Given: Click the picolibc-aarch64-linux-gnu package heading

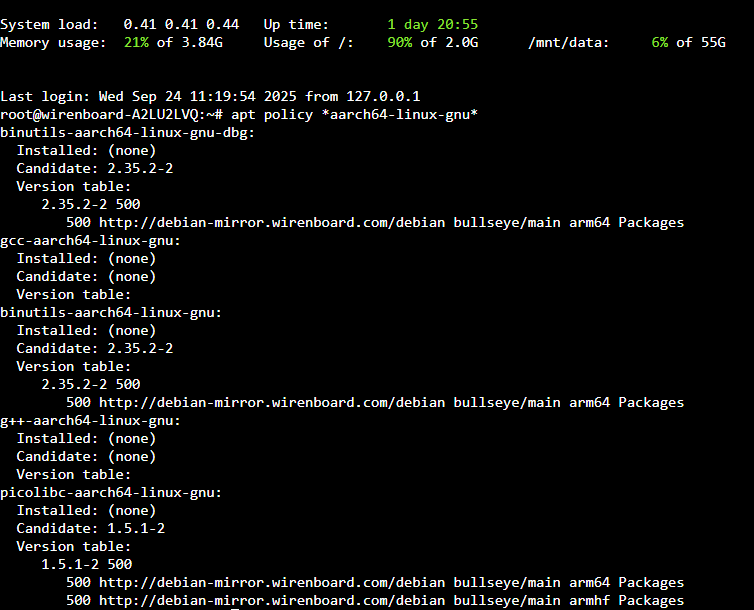Looking at the screenshot, I should tap(111, 493).
